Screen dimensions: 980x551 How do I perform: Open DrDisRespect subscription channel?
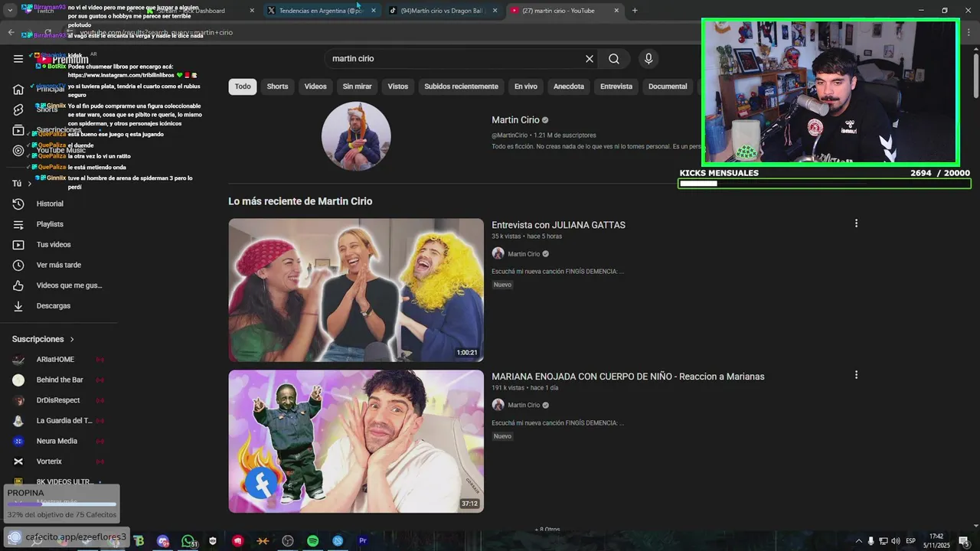click(x=59, y=400)
